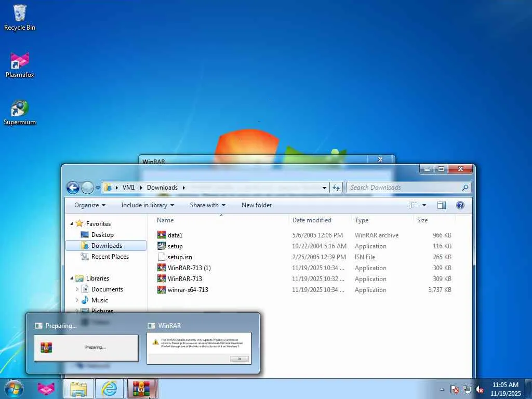Expand the Music library node
This screenshot has height=399, width=532.
pos(77,300)
